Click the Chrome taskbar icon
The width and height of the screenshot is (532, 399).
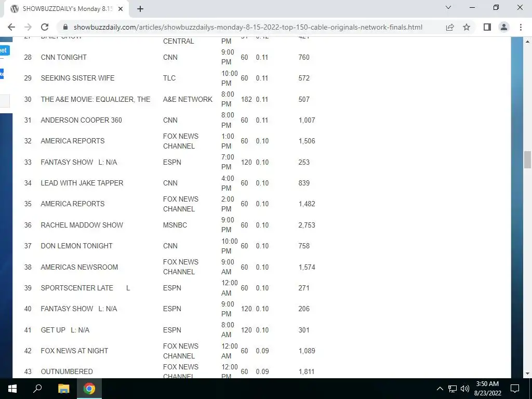[89, 389]
